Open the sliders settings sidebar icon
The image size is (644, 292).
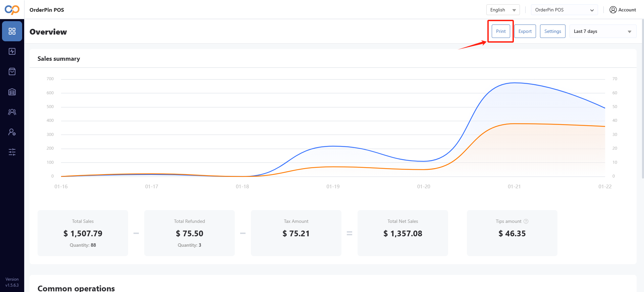click(x=12, y=152)
